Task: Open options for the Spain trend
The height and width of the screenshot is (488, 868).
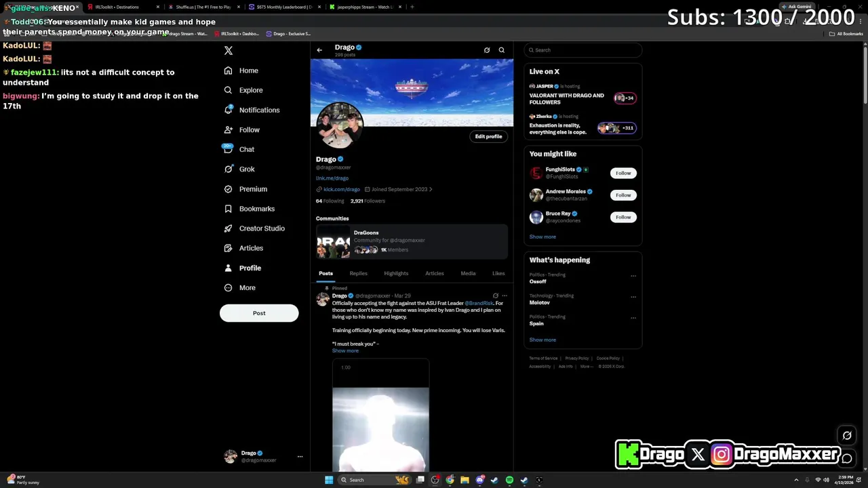Action: [633, 318]
